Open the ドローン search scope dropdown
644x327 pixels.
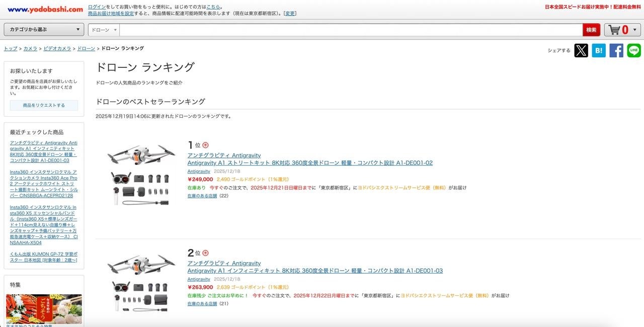pos(104,30)
